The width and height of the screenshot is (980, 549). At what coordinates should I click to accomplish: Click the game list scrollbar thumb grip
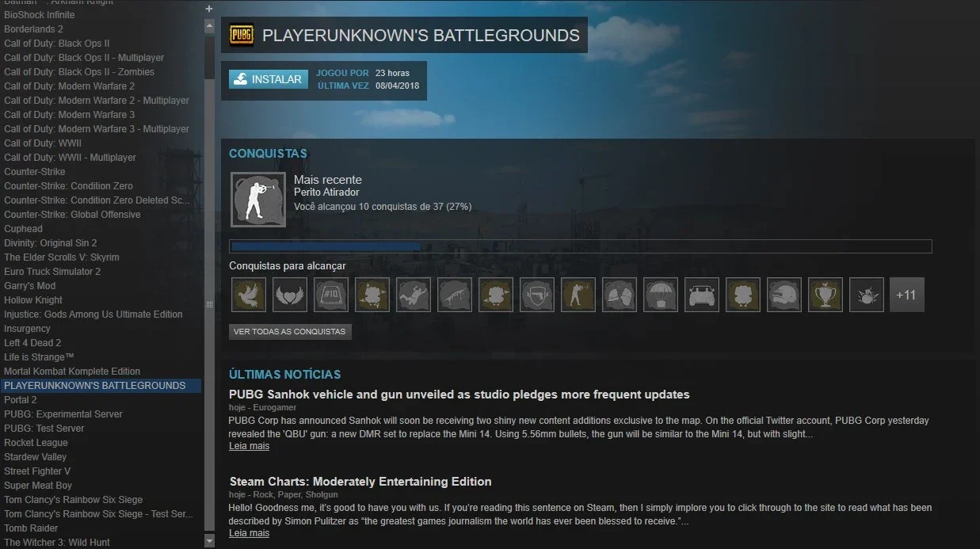[x=209, y=304]
